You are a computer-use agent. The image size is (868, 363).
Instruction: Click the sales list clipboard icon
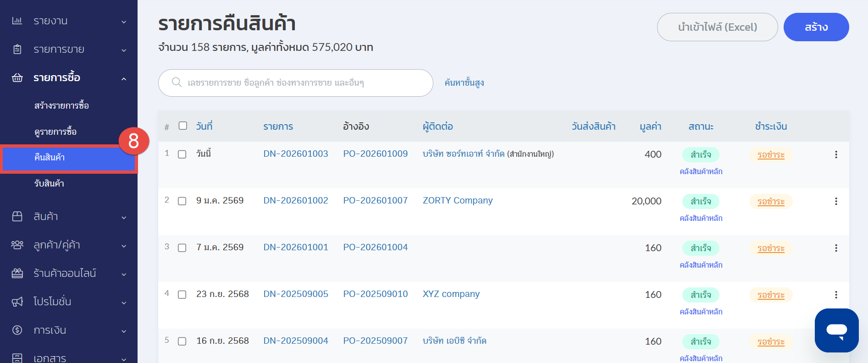click(17, 49)
